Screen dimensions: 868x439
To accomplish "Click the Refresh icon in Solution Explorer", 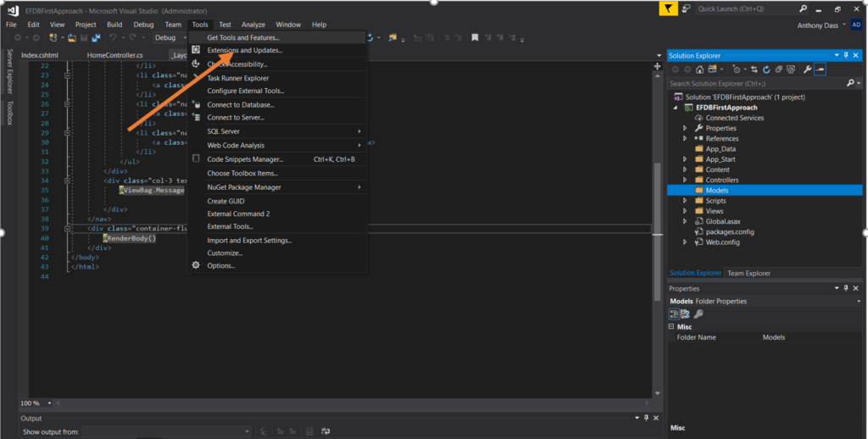I will [766, 69].
